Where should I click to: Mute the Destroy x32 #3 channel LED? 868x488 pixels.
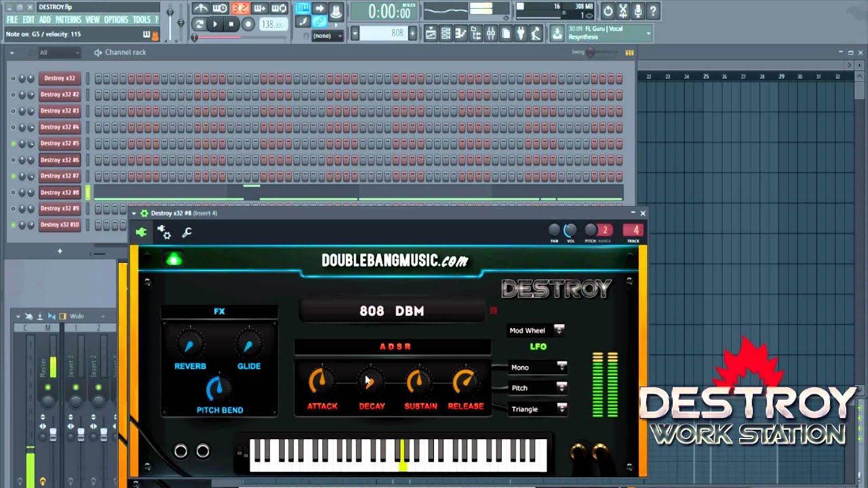[x=13, y=111]
